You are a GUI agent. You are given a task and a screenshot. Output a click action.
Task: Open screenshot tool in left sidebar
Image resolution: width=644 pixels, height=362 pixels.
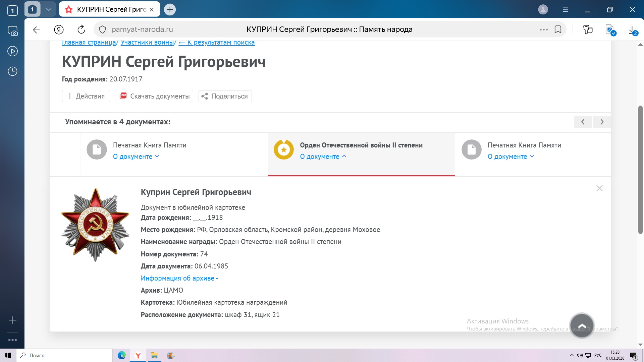(x=12, y=31)
